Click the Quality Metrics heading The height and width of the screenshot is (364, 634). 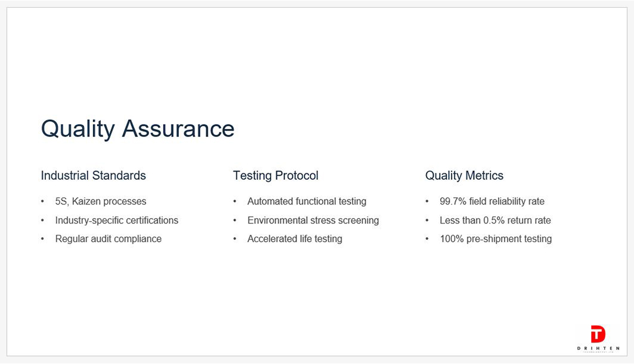click(464, 175)
